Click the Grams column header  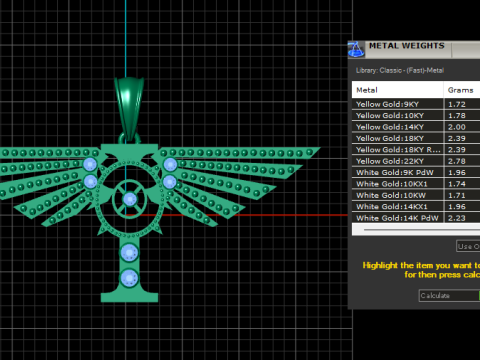pos(462,90)
